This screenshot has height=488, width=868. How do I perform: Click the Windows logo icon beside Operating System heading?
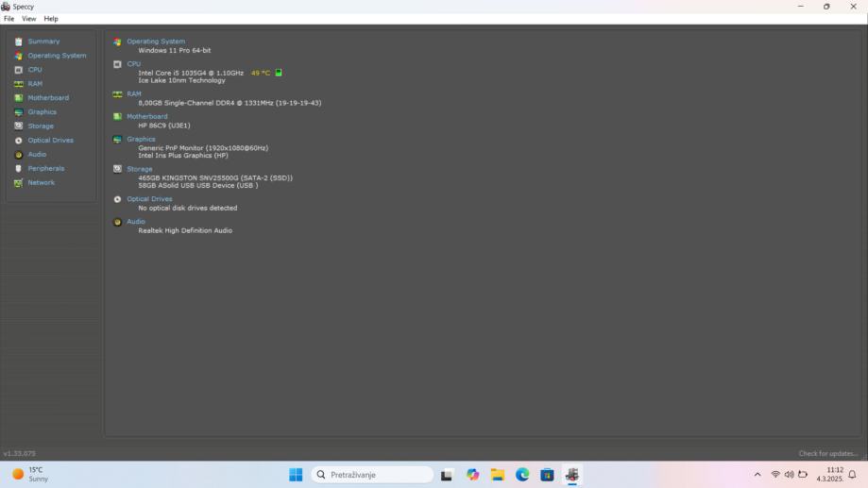pos(117,42)
